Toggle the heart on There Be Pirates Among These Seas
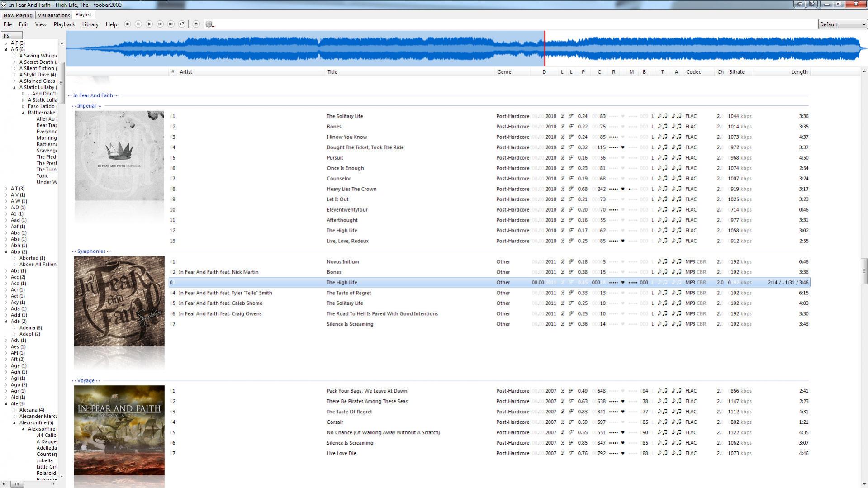 tap(623, 402)
